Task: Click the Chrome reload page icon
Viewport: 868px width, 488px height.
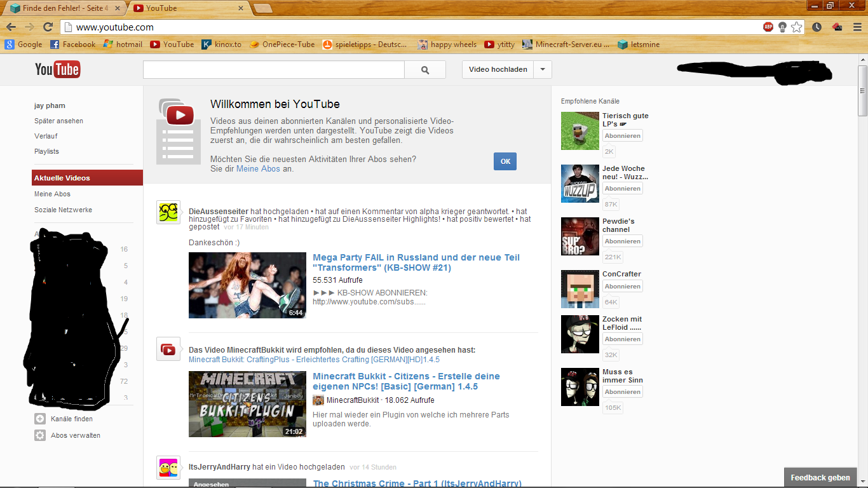Action: pos(48,27)
